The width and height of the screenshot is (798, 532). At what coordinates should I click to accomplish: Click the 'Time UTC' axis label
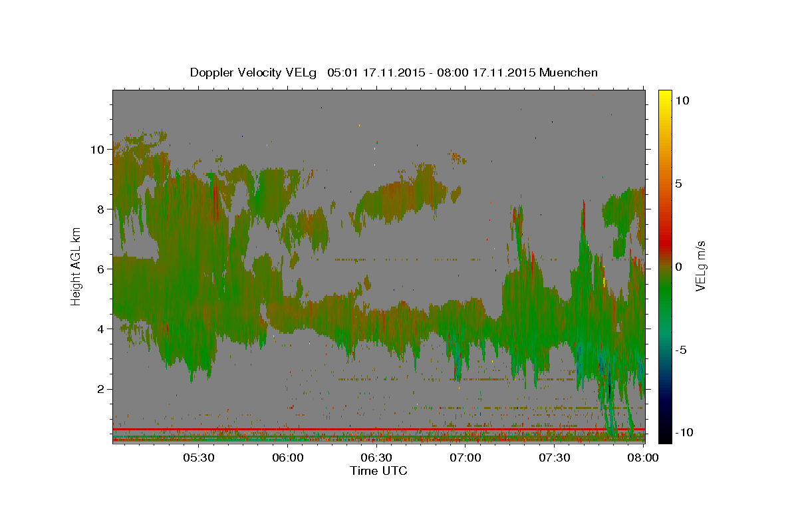pos(378,471)
